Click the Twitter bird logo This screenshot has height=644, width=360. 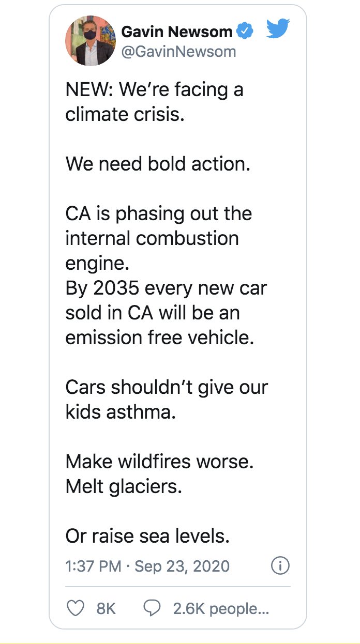click(x=278, y=29)
